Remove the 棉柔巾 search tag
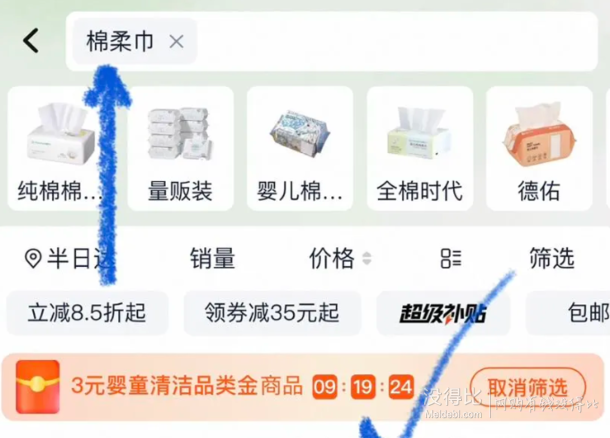610x438 pixels. (x=176, y=41)
